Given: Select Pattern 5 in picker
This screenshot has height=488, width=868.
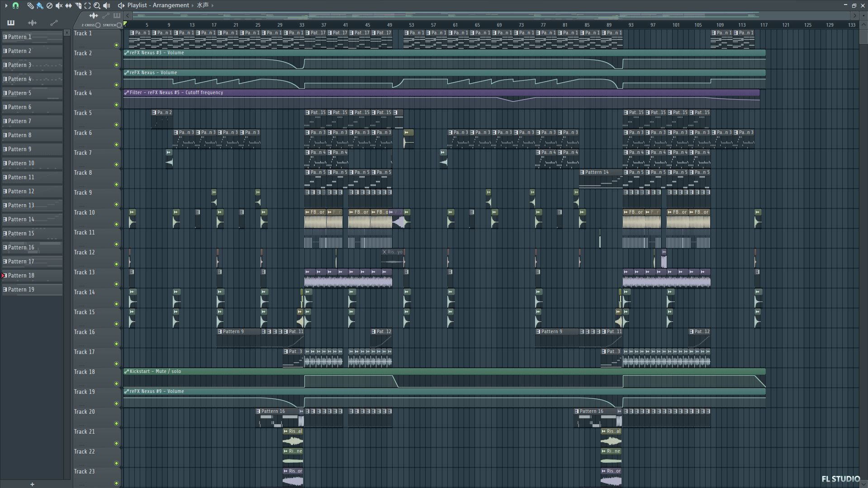Looking at the screenshot, I should tap(32, 93).
